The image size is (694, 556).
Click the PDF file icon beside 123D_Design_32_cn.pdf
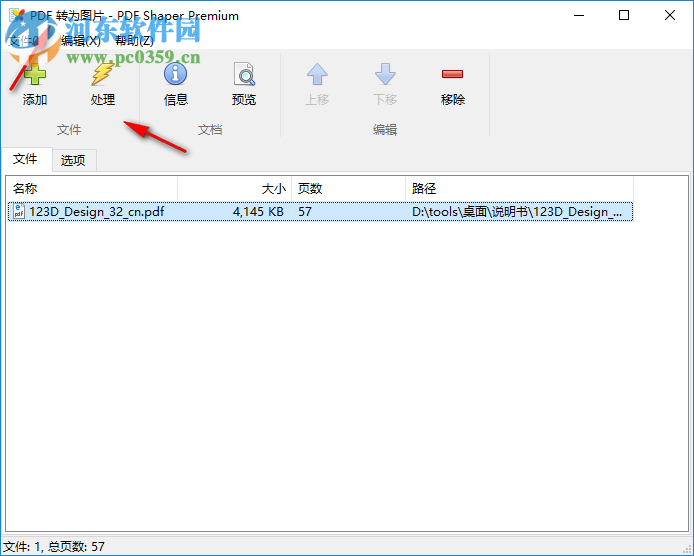coord(19,211)
